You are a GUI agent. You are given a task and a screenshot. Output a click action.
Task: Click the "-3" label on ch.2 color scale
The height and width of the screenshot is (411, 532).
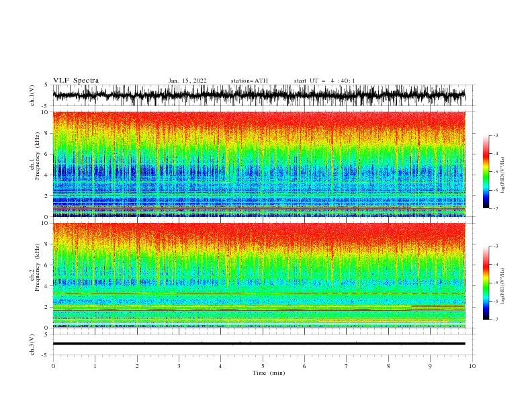[x=496, y=246]
